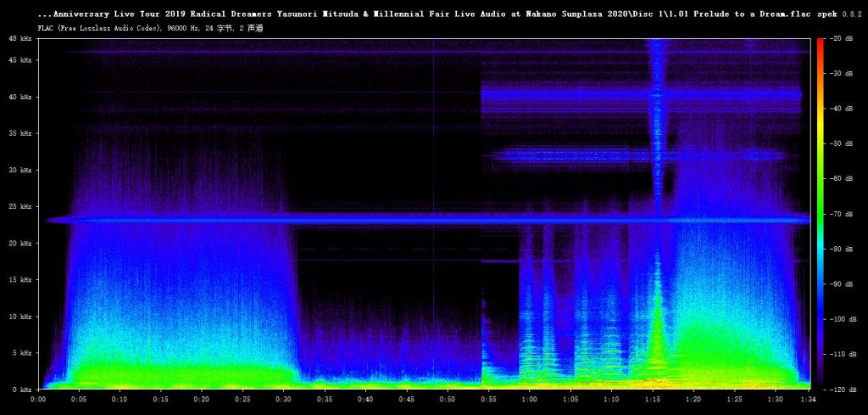Click the -70 dB scale label
Screen dimensions: 868x415
pos(840,214)
